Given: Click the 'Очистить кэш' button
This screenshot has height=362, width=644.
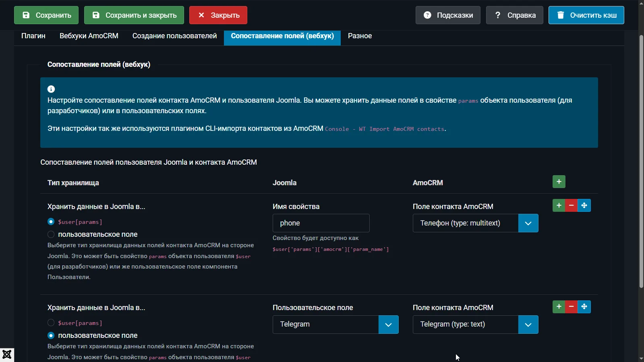Looking at the screenshot, I should [586, 15].
